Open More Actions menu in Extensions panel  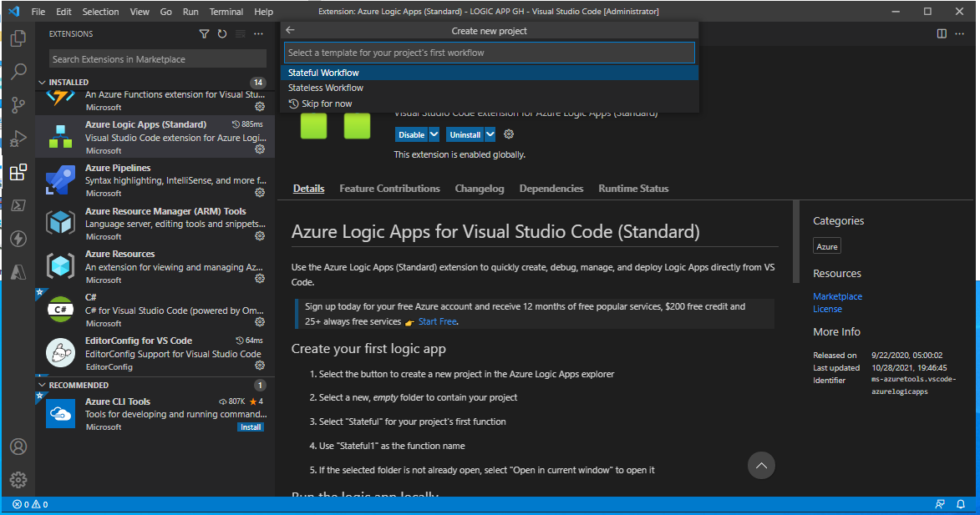pos(257,33)
